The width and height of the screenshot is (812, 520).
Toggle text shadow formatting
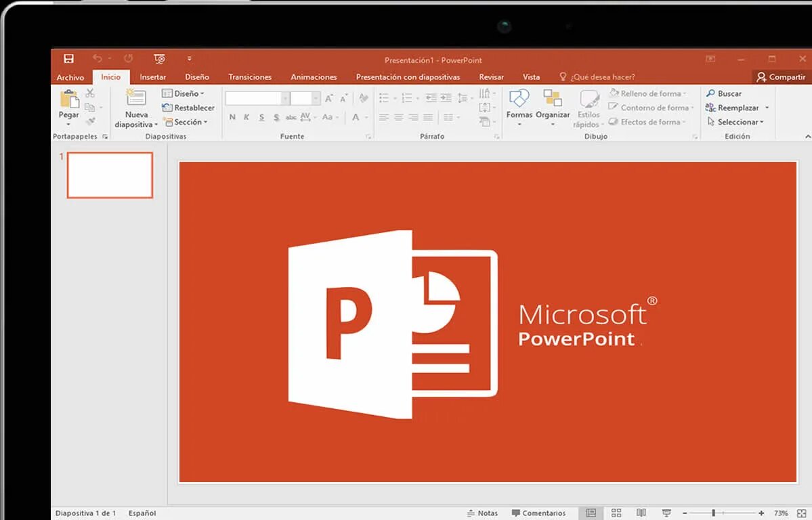[276, 117]
